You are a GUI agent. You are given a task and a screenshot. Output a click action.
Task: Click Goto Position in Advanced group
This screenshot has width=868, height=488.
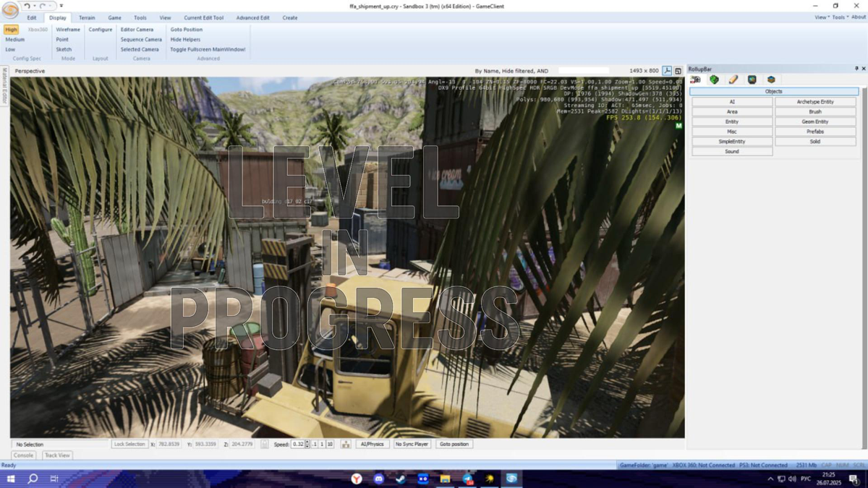click(x=187, y=30)
